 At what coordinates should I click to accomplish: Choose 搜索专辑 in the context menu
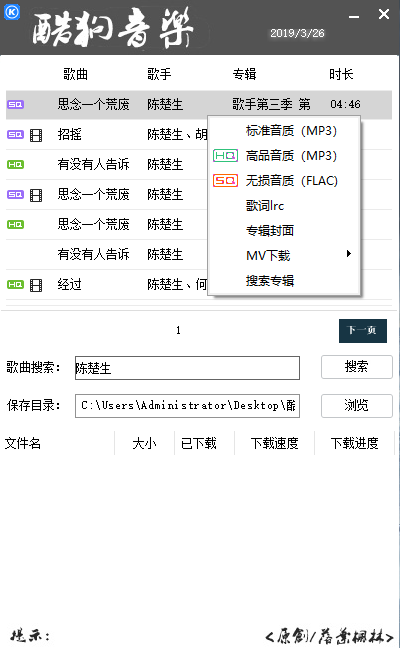270,281
